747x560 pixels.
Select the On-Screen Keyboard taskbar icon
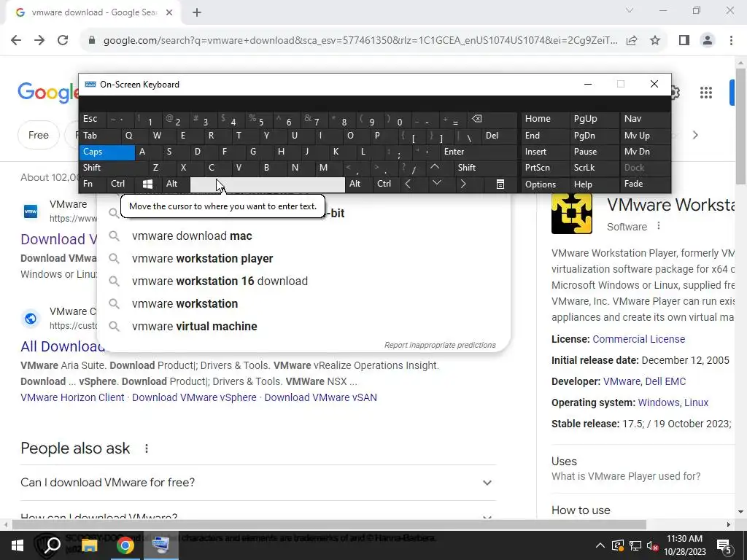click(161, 545)
